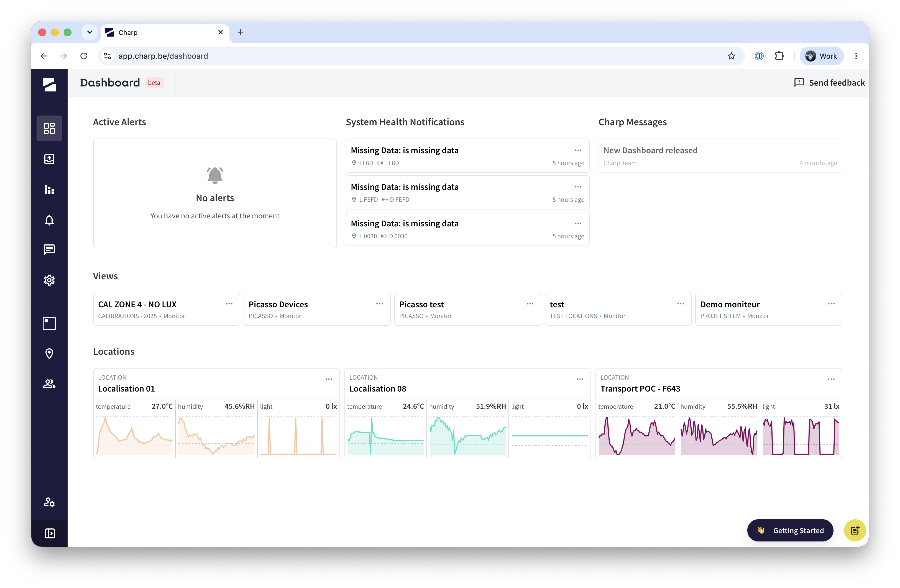Open the messages chat icon in sidebar
Viewport: 900px width, 588px height.
pos(49,250)
